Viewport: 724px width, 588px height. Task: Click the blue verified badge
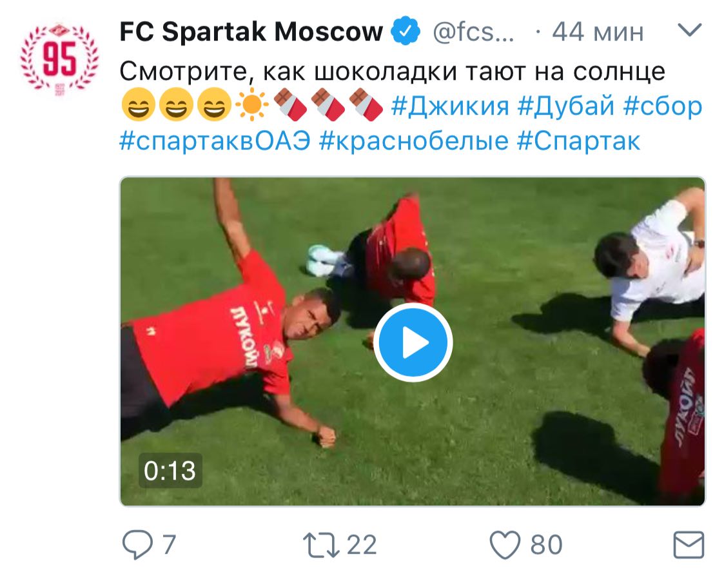click(405, 32)
